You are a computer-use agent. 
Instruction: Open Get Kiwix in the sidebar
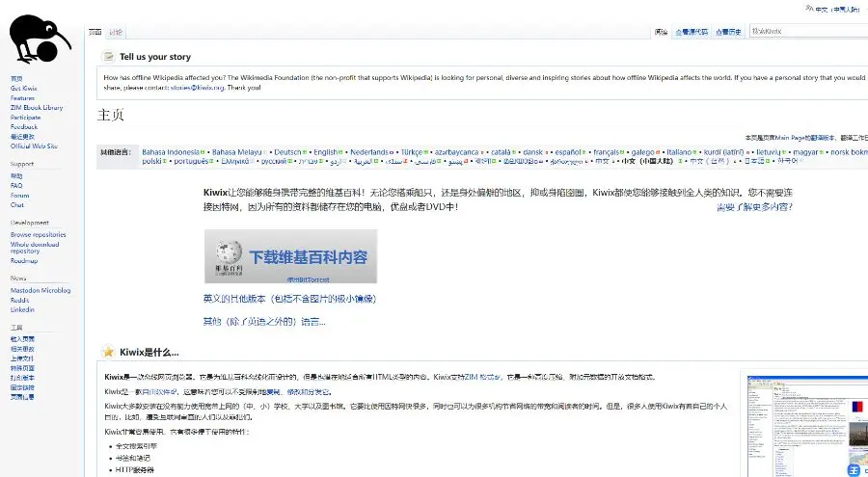24,88
